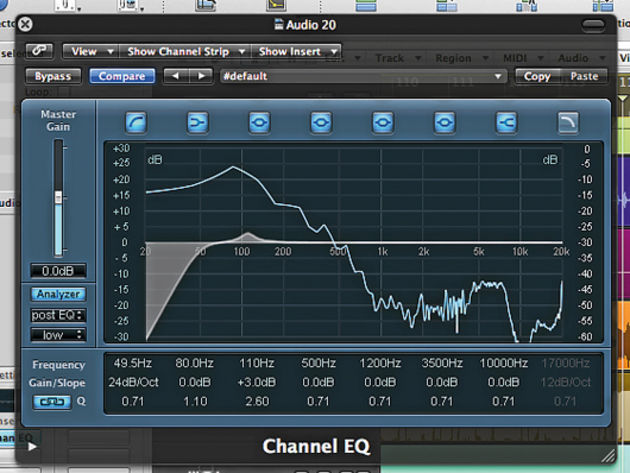
Task: Click the 0.0dB master gain field
Action: click(x=58, y=271)
